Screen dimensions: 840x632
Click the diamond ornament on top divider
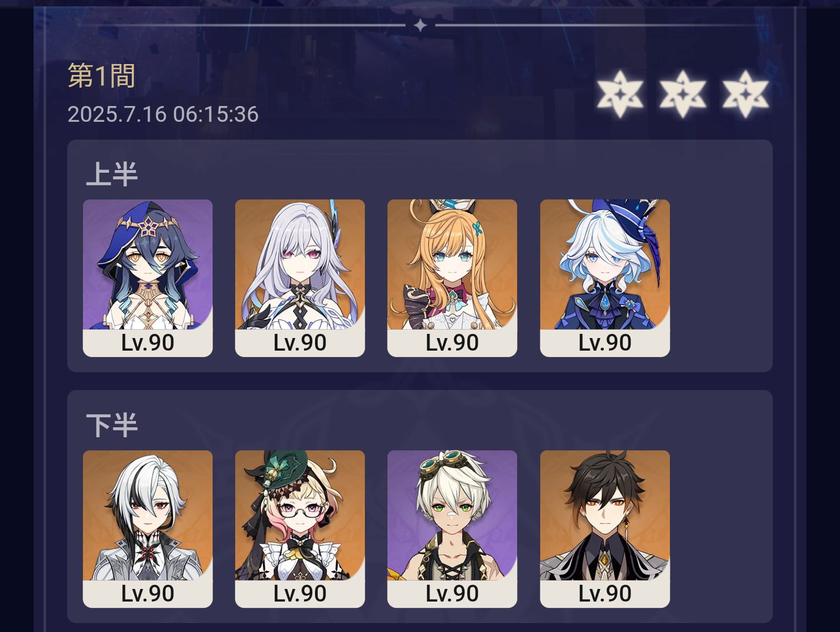click(x=420, y=25)
